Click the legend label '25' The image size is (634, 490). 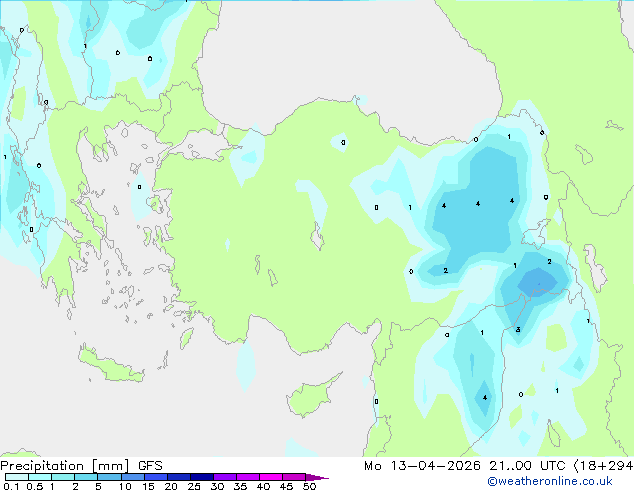194,486
